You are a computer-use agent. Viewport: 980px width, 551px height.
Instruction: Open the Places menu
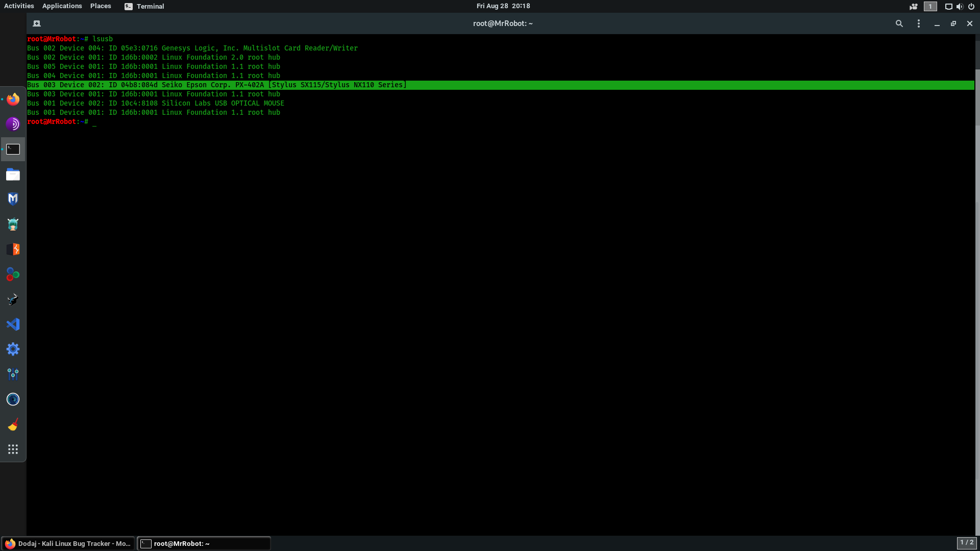pyautogui.click(x=101, y=6)
